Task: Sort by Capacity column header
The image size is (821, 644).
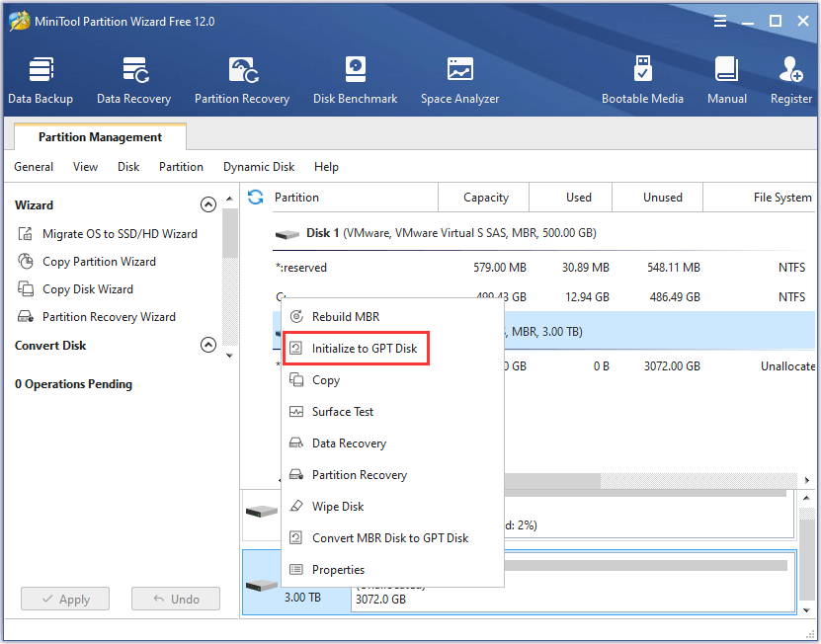Action: click(484, 198)
